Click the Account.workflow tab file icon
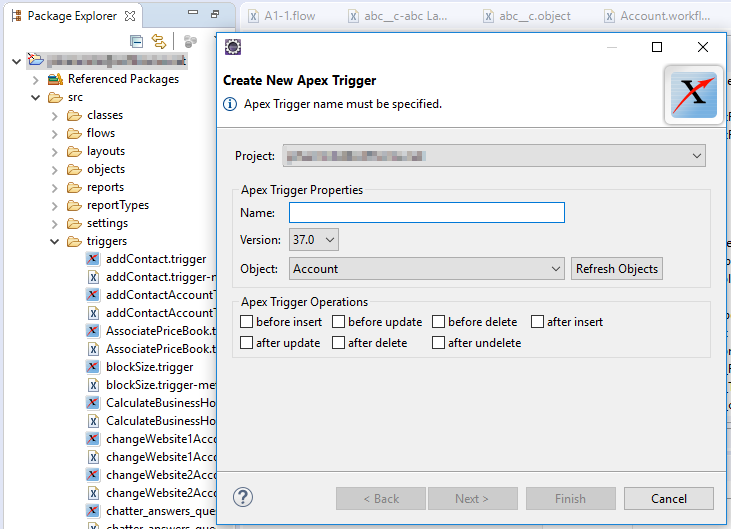This screenshot has width=731, height=529. coord(609,16)
